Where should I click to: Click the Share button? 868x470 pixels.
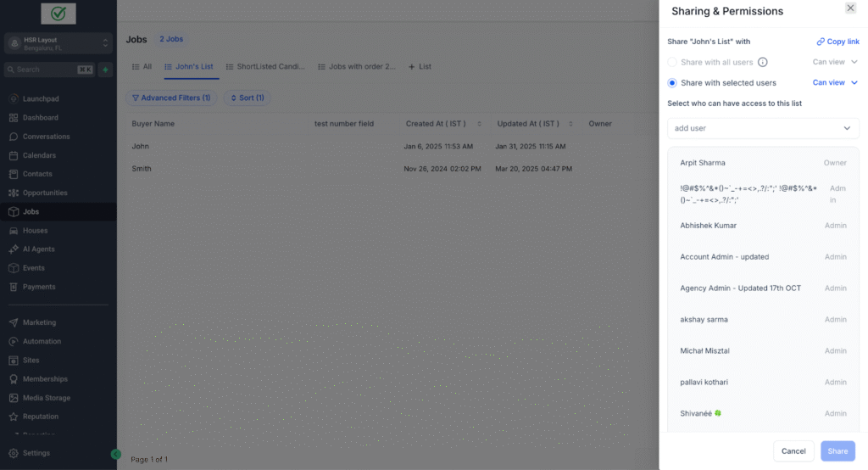click(x=837, y=450)
